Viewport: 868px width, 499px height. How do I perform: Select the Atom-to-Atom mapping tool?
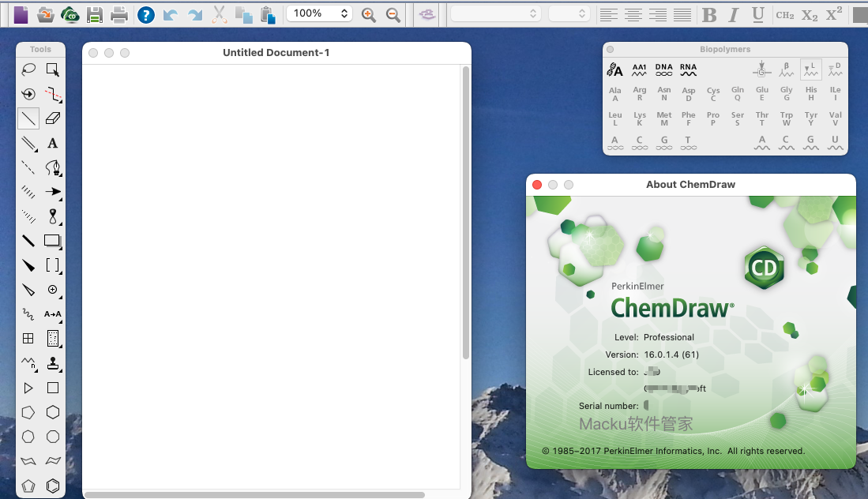pyautogui.click(x=53, y=314)
